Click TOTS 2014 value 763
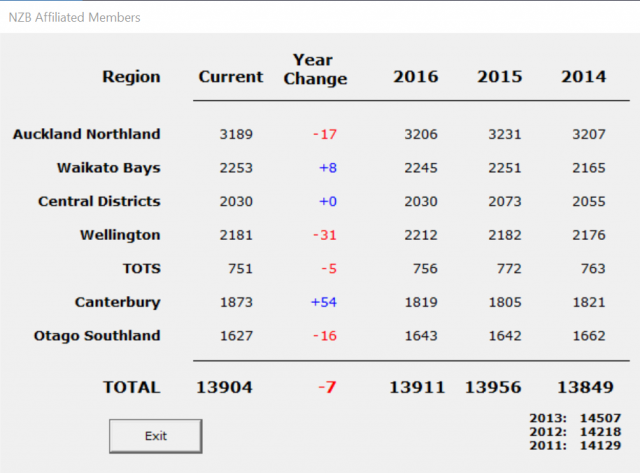This screenshot has height=473, width=640. coord(593,269)
